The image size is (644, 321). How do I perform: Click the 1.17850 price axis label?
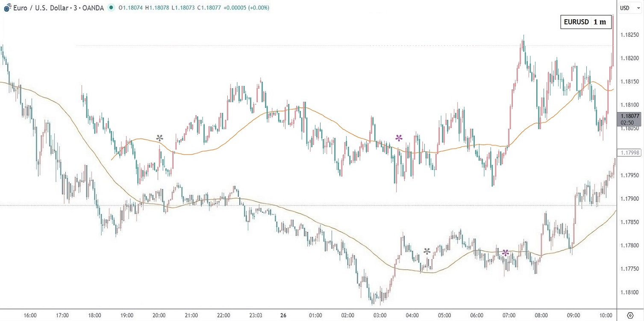click(x=630, y=223)
